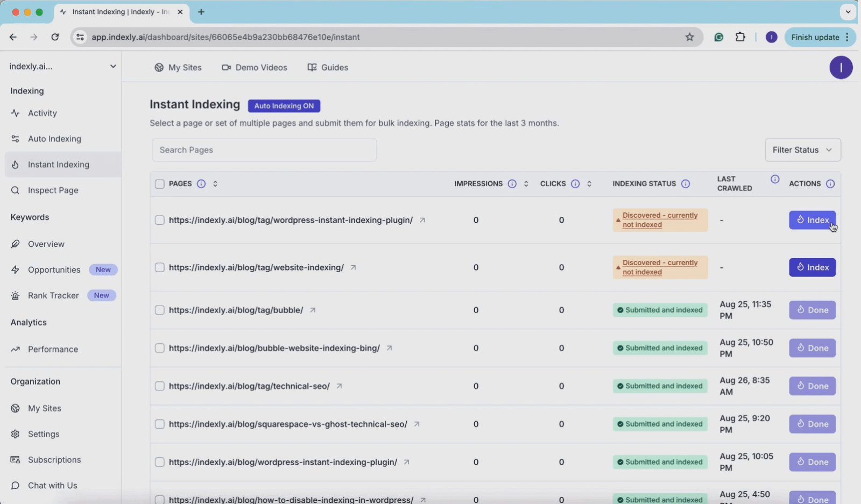Viewport: 861px width, 504px height.
Task: Show info tooltip for Impressions column
Action: click(512, 184)
